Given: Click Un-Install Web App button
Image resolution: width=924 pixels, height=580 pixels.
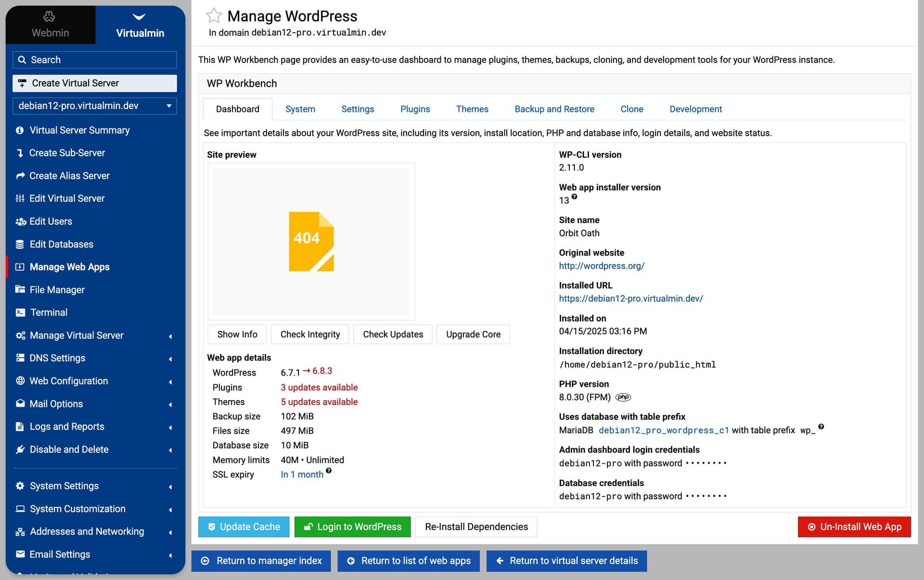Looking at the screenshot, I should (x=854, y=527).
